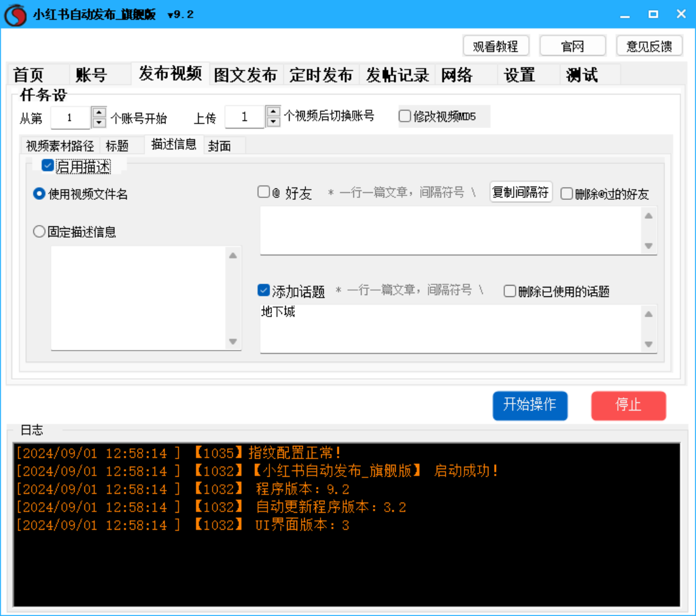696x616 pixels.
Task: Select the 发布视频 tab
Action: pyautogui.click(x=170, y=73)
